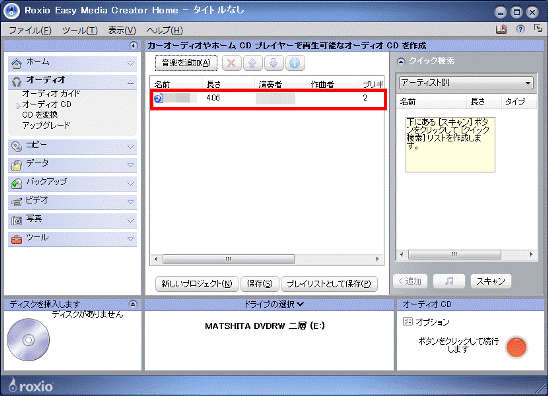Open the ヘルプ(H) menu
Screen dimensions: 548x396
(165, 30)
